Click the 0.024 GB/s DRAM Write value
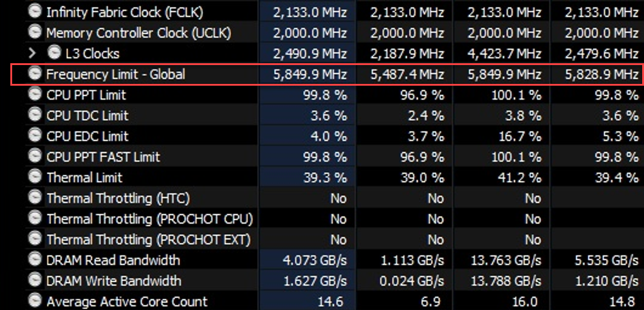The image size is (644, 310). pyautogui.click(x=412, y=281)
